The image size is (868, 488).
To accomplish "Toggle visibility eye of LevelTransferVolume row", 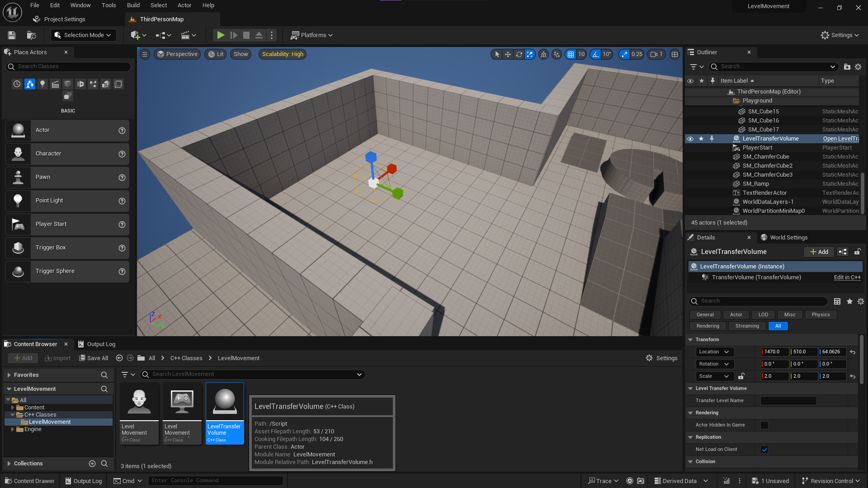I will (690, 139).
